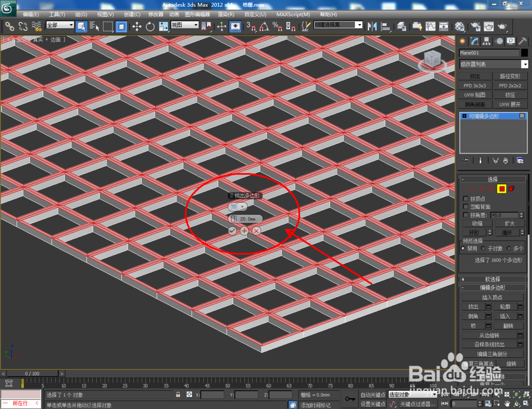
Task: Open the Curve Editor icon
Action: click(430, 26)
